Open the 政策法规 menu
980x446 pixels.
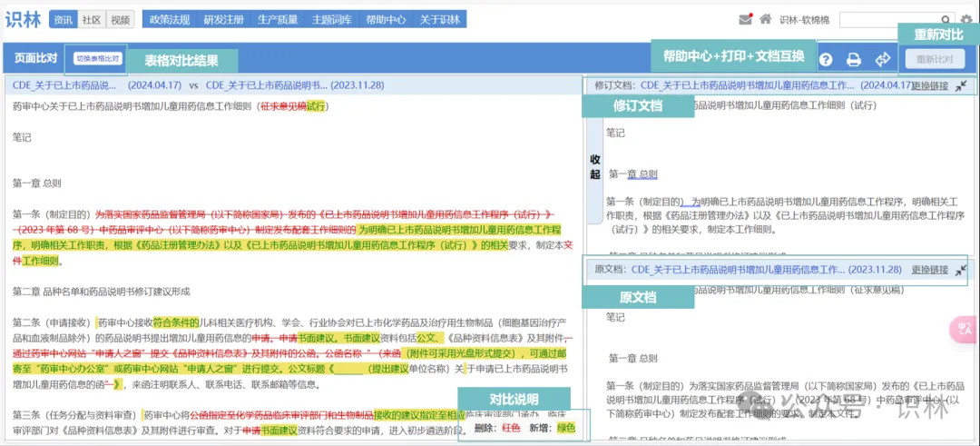(x=170, y=19)
